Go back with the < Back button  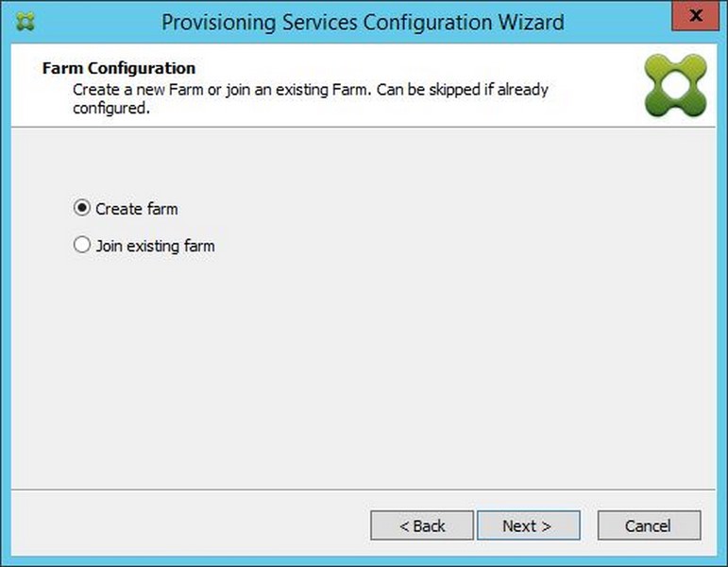coord(422,525)
